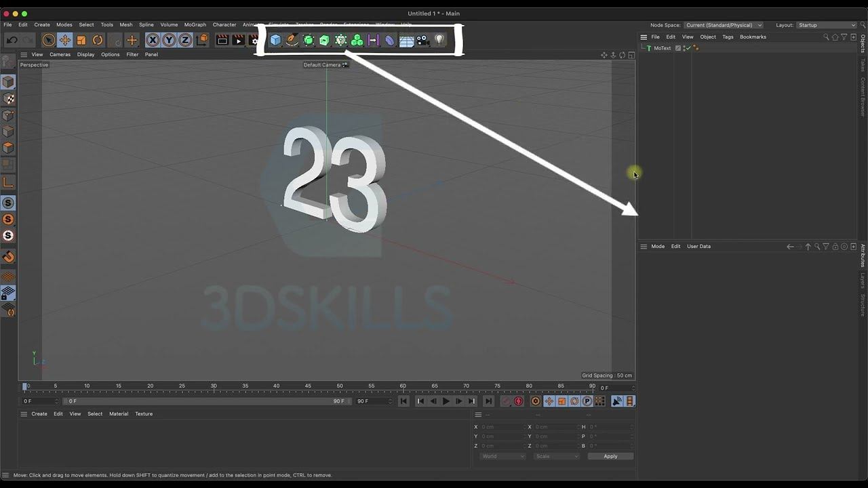Click Render View clapperboard icon
This screenshot has width=868, height=488.
click(222, 41)
